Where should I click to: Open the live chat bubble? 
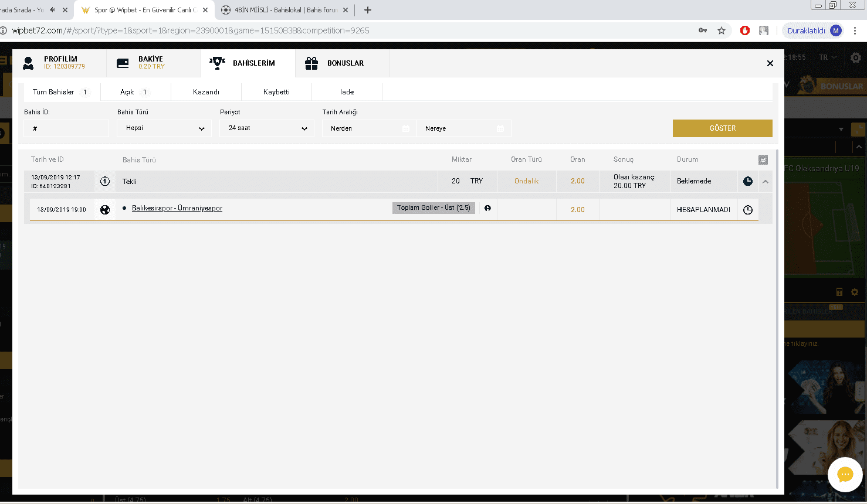(x=845, y=475)
